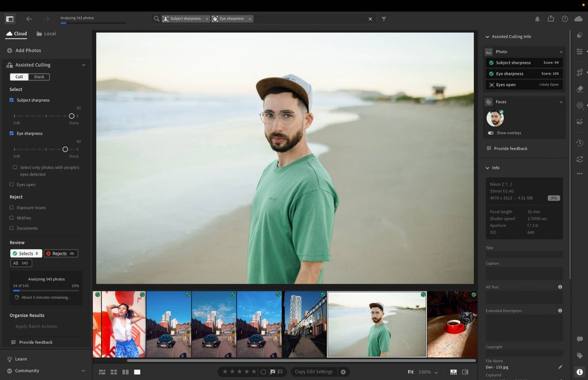Flag the photo as picked

pos(273,372)
